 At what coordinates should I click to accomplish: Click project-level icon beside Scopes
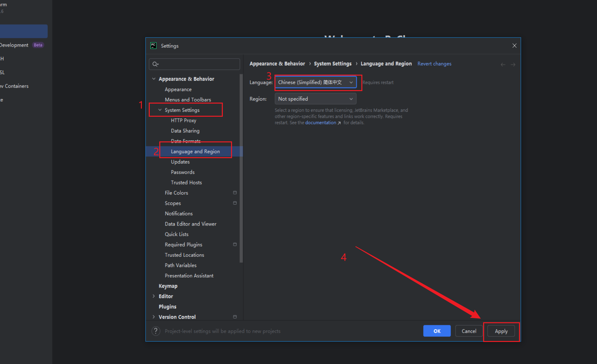235,203
